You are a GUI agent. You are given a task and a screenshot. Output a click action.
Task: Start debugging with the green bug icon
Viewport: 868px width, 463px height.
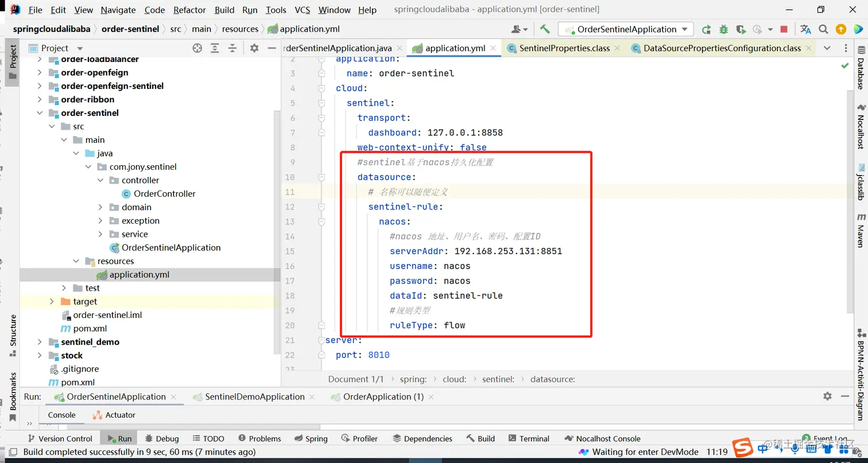[723, 29]
